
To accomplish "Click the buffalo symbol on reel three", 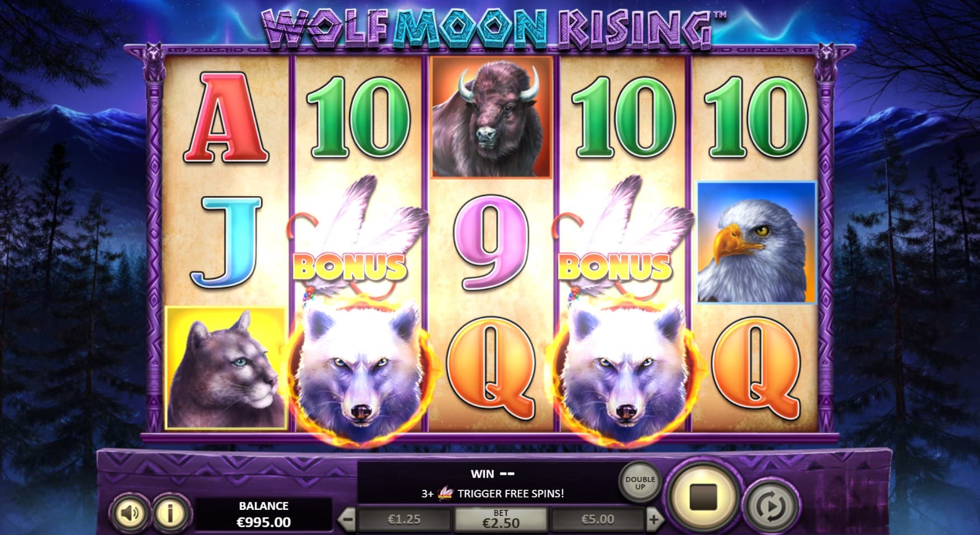I will coord(492,117).
